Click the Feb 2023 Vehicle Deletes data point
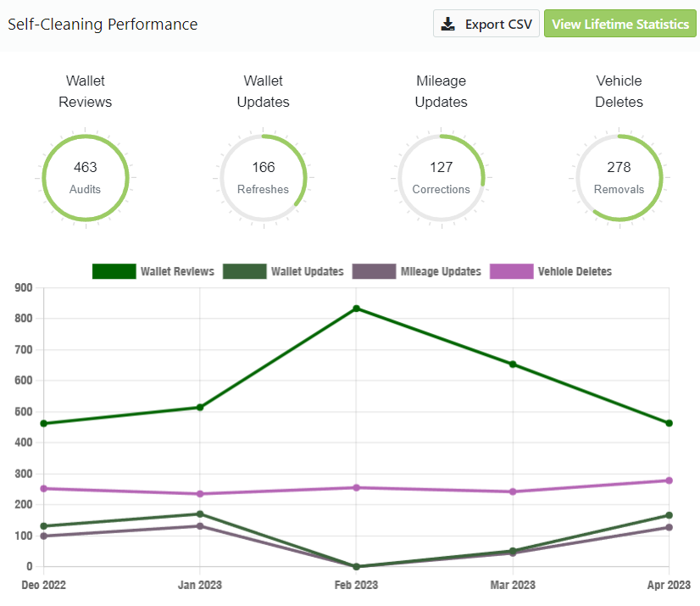This screenshot has width=700, height=606. [x=357, y=487]
